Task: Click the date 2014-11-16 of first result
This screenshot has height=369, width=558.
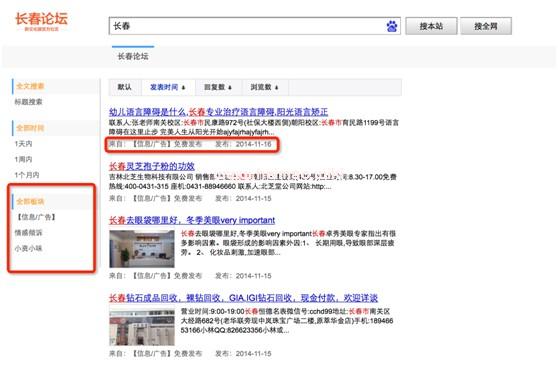Action: coord(253,144)
